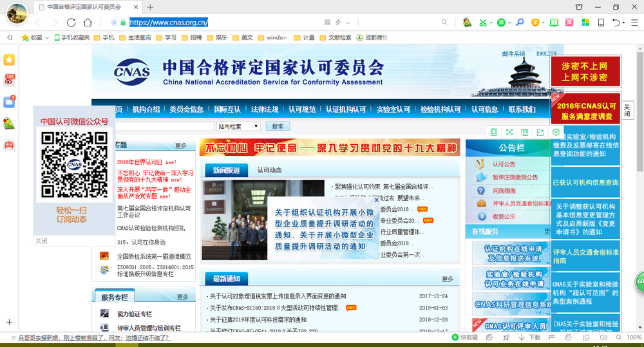Open the parrot extension in the toolbar
Viewport: 644px width, 347px height.
pos(467,23)
